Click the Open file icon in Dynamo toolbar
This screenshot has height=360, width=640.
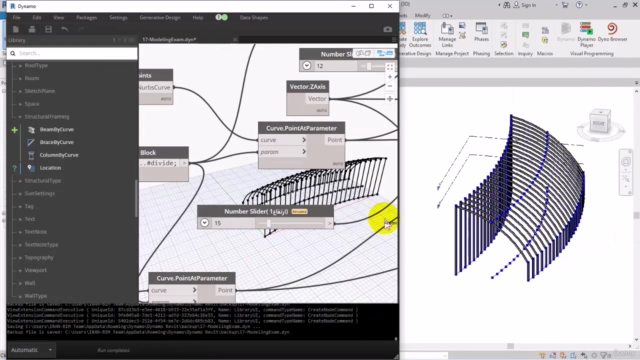pos(32,29)
